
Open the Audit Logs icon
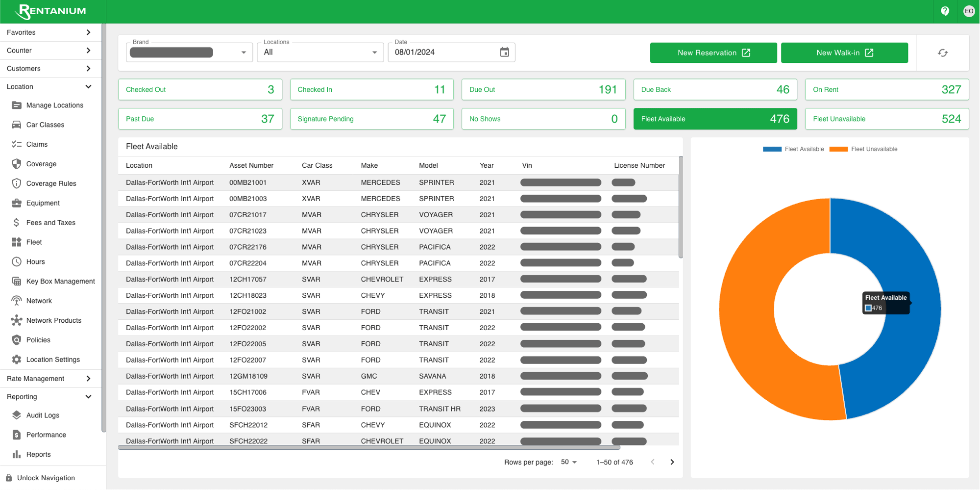17,415
